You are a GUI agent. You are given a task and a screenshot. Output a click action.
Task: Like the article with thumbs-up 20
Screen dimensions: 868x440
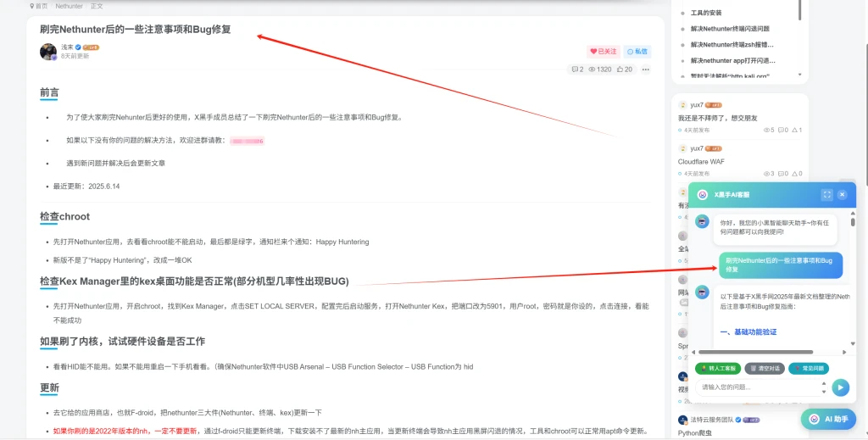pos(625,70)
